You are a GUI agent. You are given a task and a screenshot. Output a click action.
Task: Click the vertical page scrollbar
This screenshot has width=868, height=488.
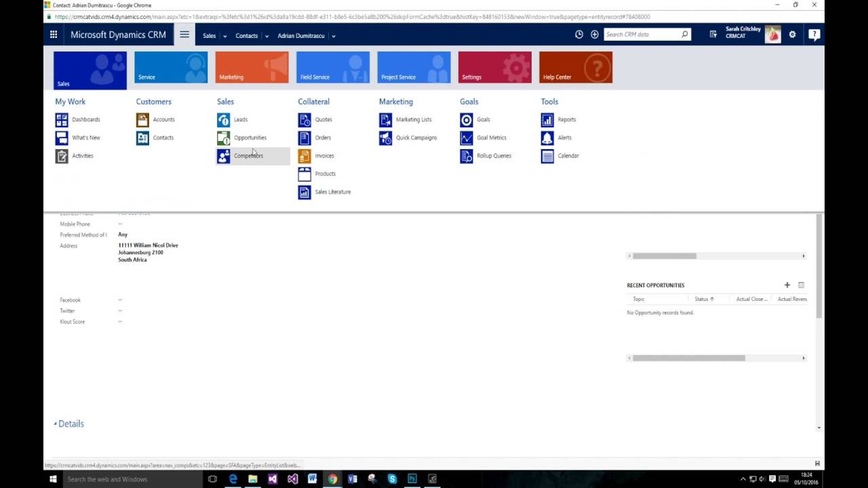click(x=819, y=266)
